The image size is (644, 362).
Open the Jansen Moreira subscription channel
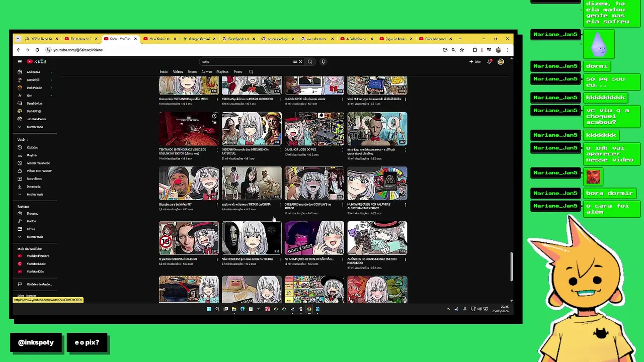(x=36, y=119)
